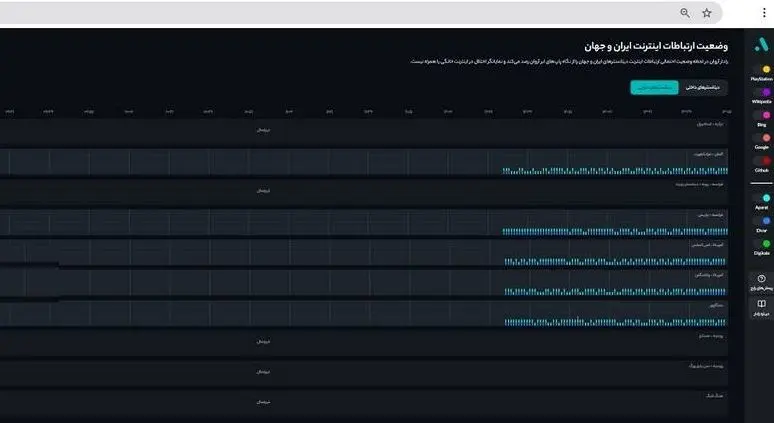Open the FAQ question-mark icon in the sidebar
Viewport: 774px width, 423px height.
pos(761,280)
